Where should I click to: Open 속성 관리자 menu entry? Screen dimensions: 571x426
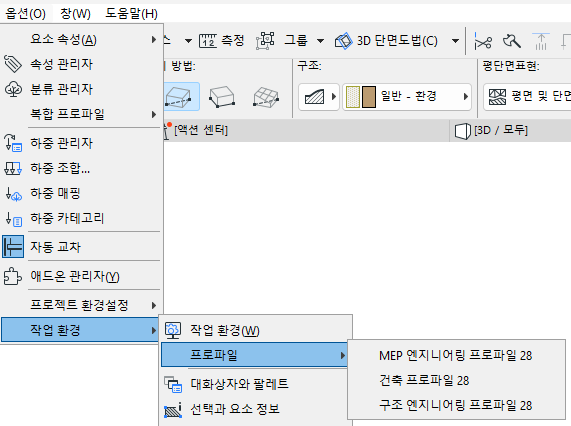(x=82, y=64)
